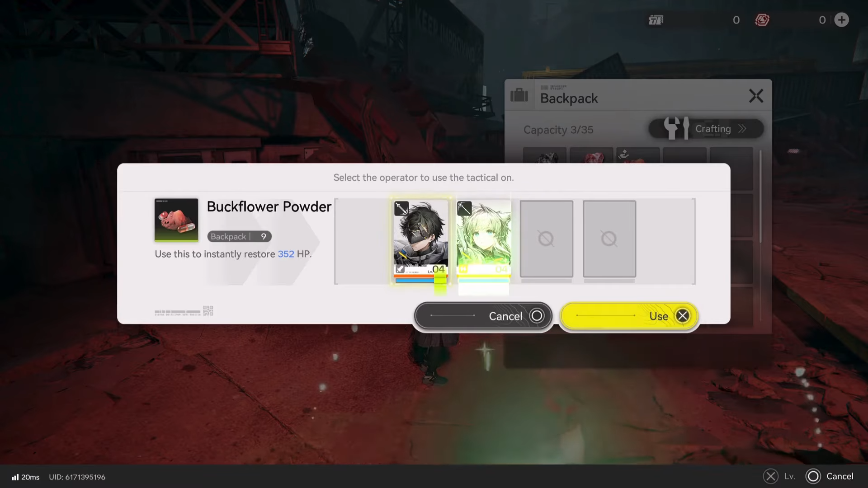Click the plus icon to add currency
This screenshot has width=868, height=488.
click(841, 20)
